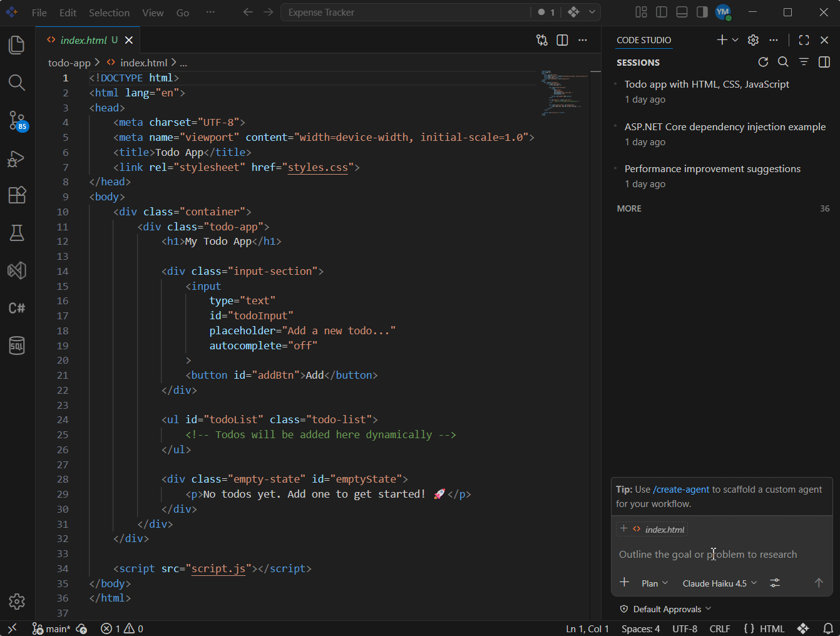Filter the Sessions list
The height and width of the screenshot is (636, 840).
(804, 62)
